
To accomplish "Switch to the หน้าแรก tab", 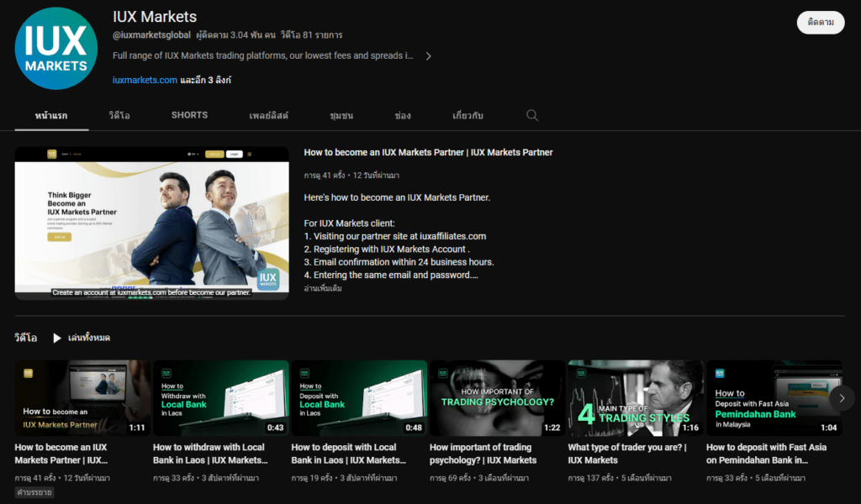I will 51,115.
